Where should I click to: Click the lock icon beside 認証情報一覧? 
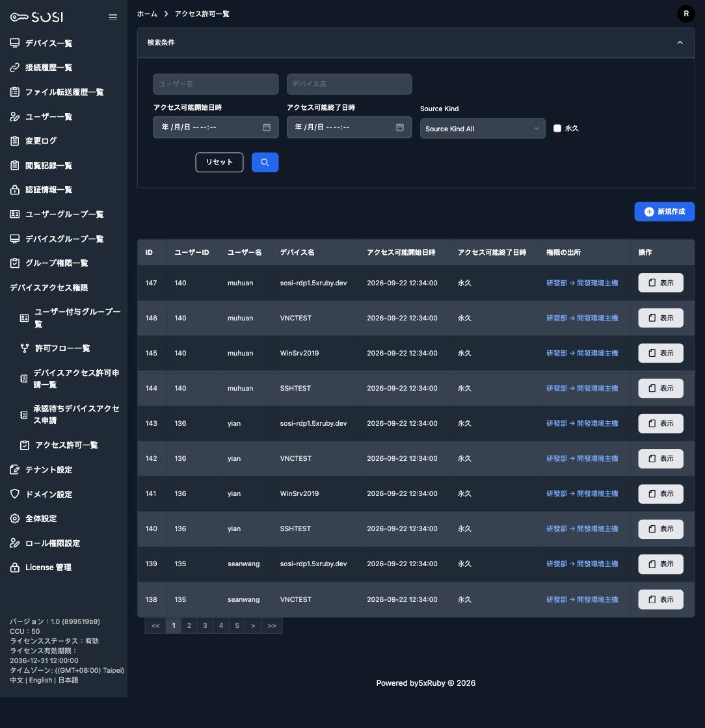[15, 190]
